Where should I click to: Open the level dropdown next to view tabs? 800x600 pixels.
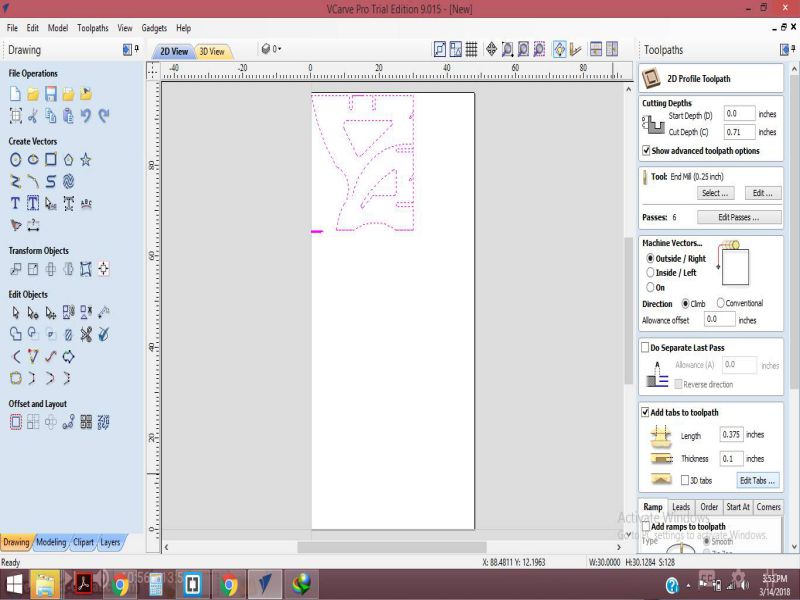pos(271,49)
